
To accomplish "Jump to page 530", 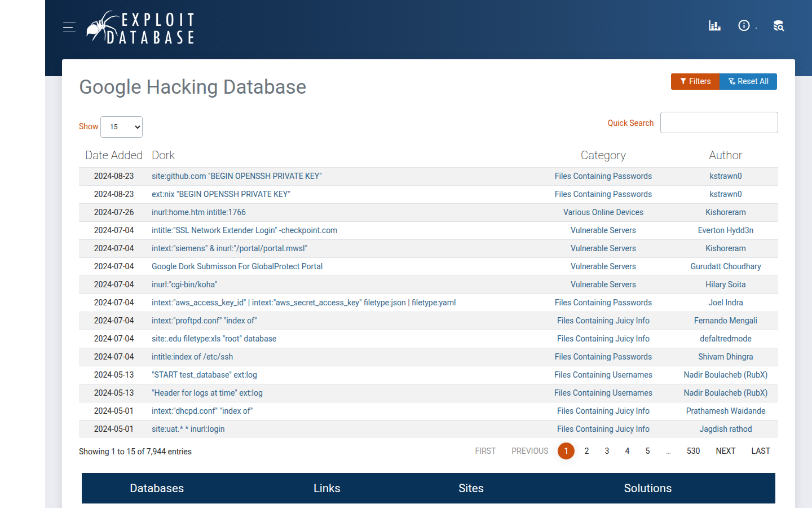I will pos(693,451).
